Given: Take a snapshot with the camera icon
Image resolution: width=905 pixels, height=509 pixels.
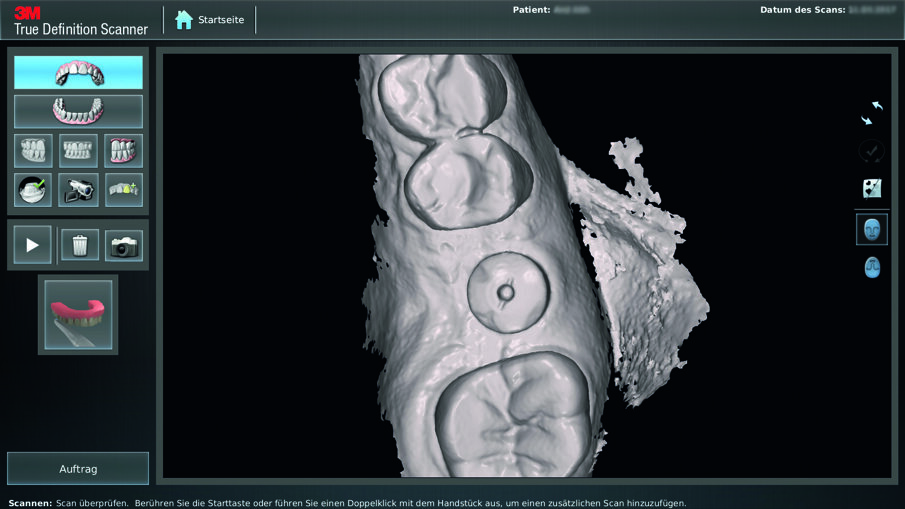Looking at the screenshot, I should click(124, 246).
